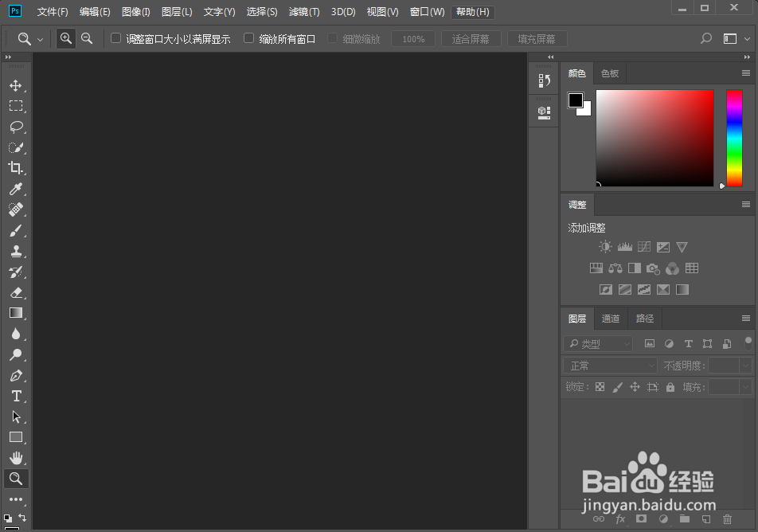Click the Zoom Out mode icon
758x532 pixels.
pos(87,38)
